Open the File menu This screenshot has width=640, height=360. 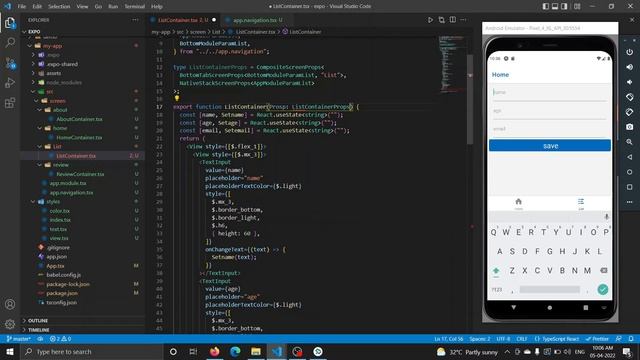click(x=22, y=7)
